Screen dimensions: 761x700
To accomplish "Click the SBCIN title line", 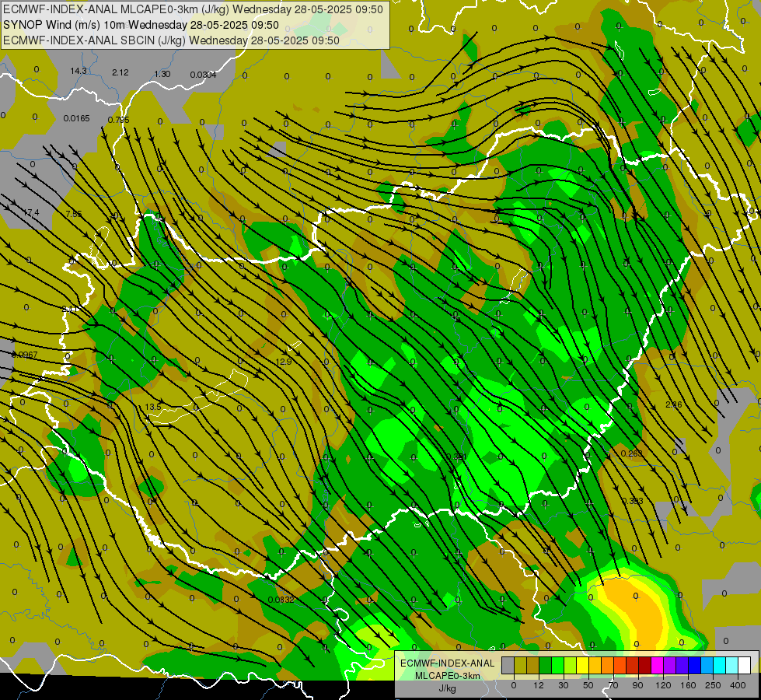I will coord(171,40).
